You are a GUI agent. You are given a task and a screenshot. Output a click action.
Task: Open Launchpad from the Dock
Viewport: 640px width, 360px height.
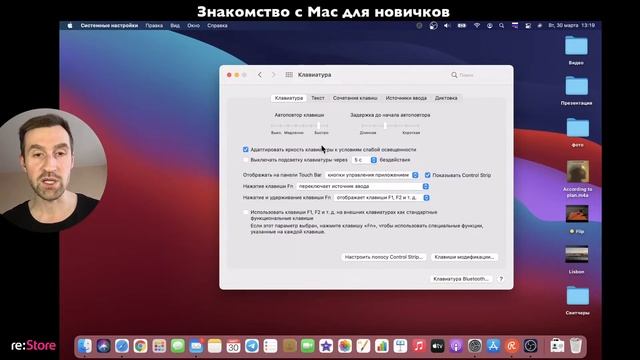tap(159, 346)
